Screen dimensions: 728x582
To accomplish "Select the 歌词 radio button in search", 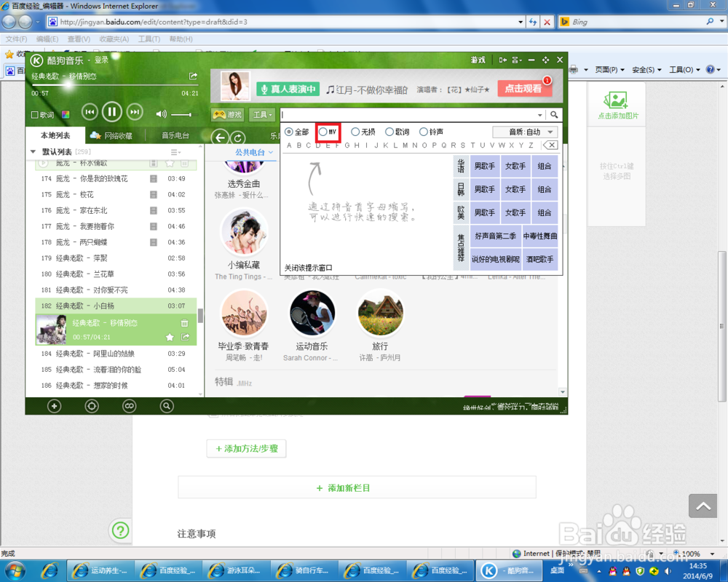I will click(x=389, y=132).
